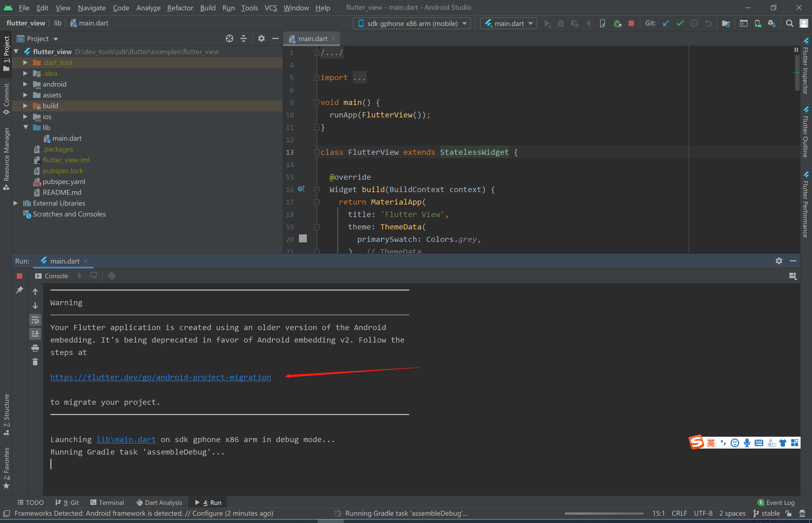Click the Pin Tab icon in Run panel
Viewport: 812px width, 523px height.
coord(19,290)
